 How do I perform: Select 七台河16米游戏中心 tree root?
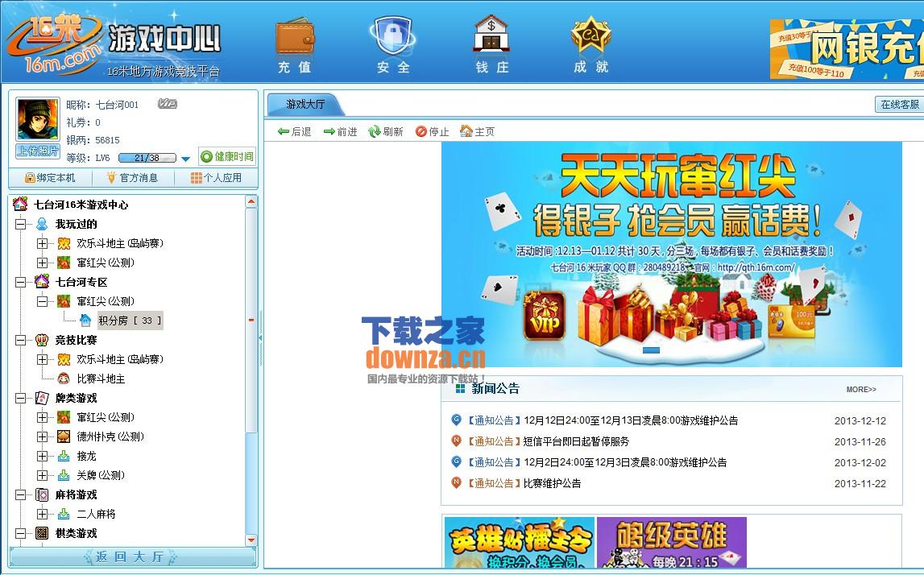81,205
